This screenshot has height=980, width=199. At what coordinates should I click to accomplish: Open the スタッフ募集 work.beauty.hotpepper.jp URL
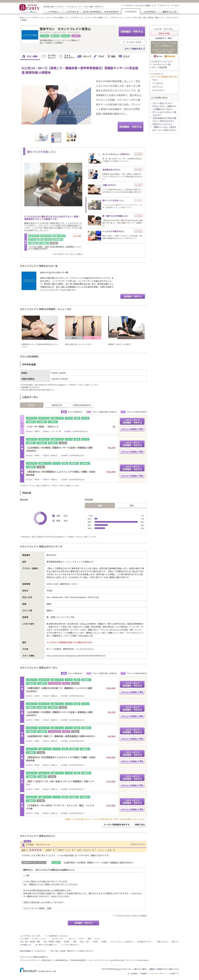[76, 655]
